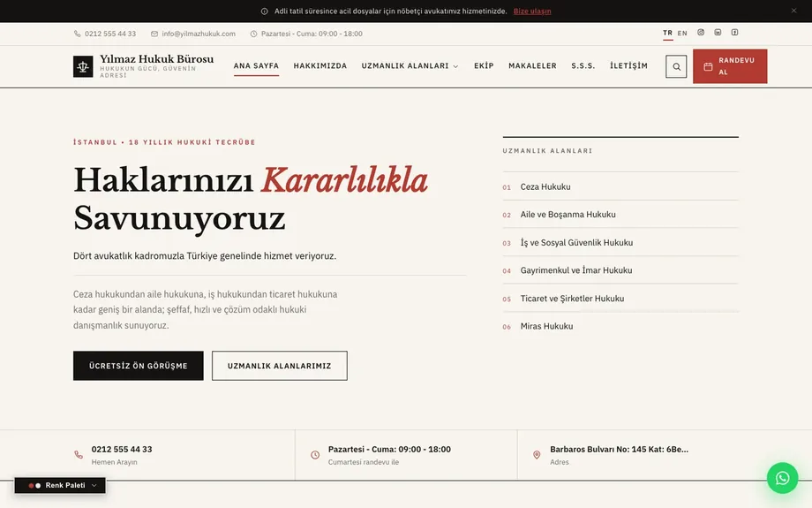Open the Hakkımızda menu item
The width and height of the screenshot is (812, 508).
320,66
